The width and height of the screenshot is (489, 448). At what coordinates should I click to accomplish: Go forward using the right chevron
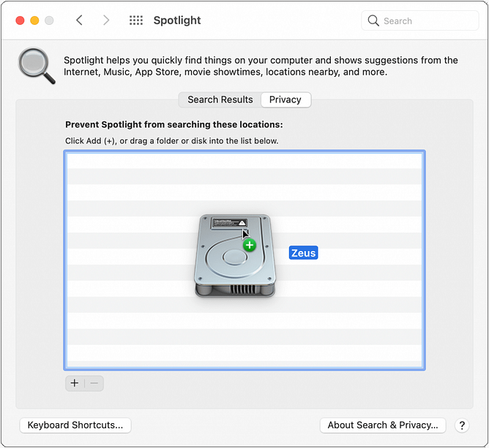click(106, 20)
